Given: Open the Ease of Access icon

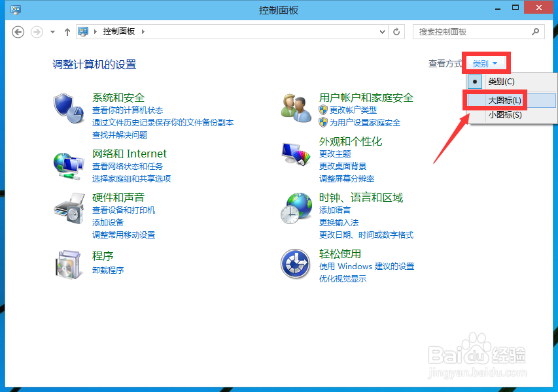Looking at the screenshot, I should tap(296, 264).
